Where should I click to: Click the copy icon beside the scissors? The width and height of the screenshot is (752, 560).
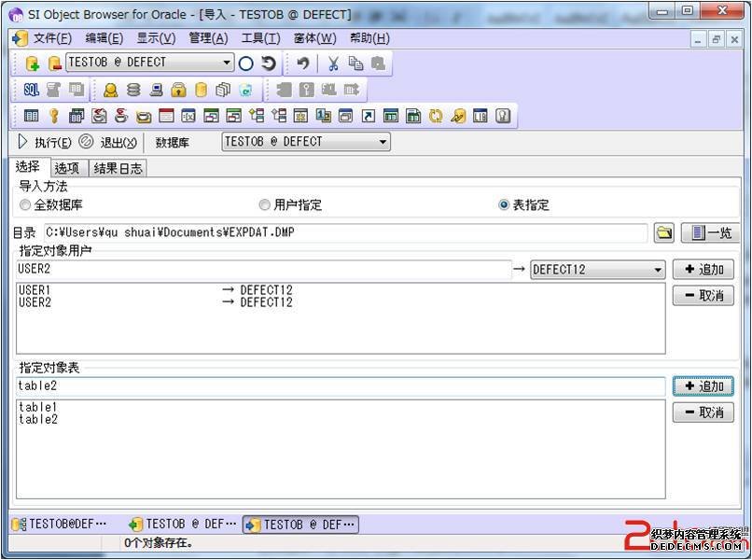[x=355, y=63]
